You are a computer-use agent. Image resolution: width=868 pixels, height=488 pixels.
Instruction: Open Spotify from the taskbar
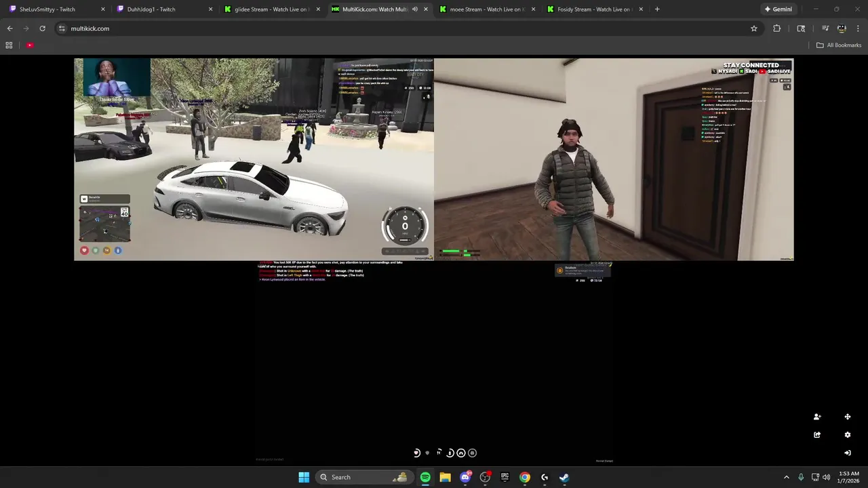pyautogui.click(x=425, y=477)
